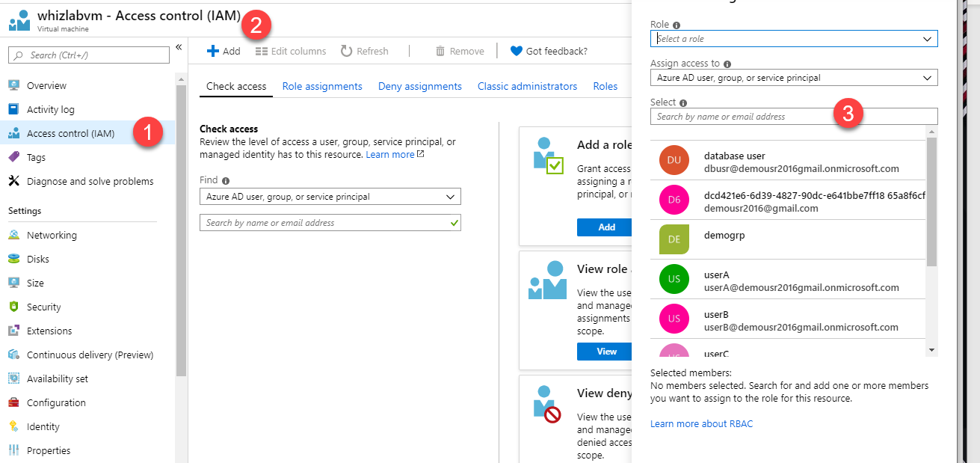Expand the Find type dropdown
The width and height of the screenshot is (980, 463).
(x=330, y=197)
